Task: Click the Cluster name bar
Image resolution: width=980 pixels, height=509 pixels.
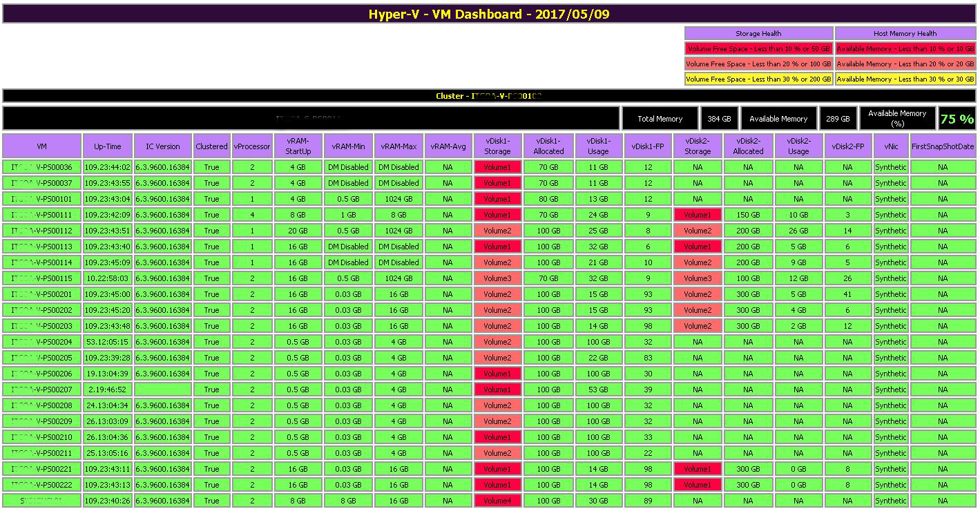Action: pos(489,96)
